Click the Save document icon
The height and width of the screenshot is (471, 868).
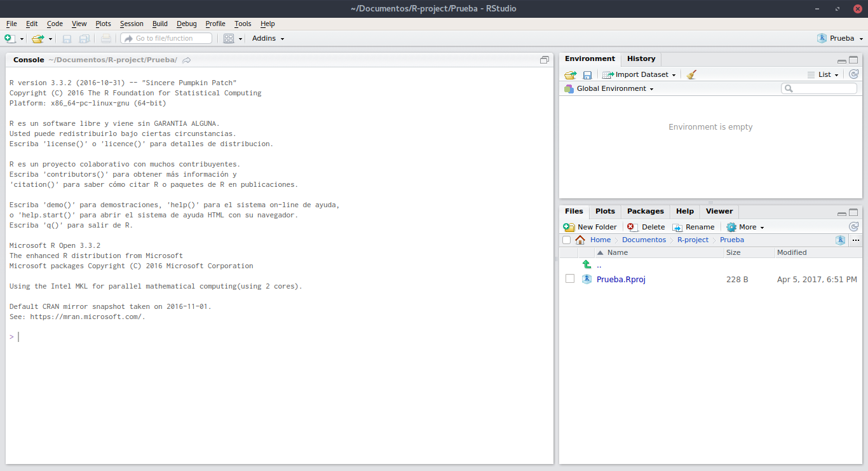tap(67, 39)
